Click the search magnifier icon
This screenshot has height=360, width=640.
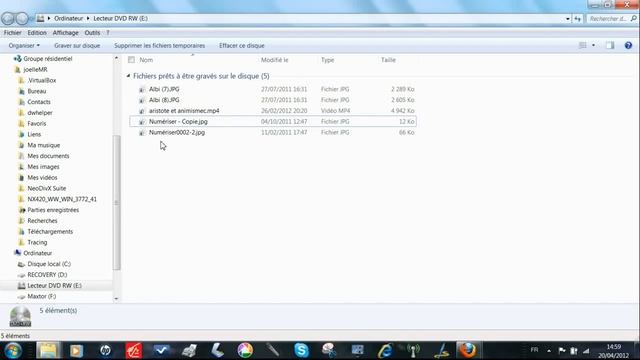[x=633, y=18]
